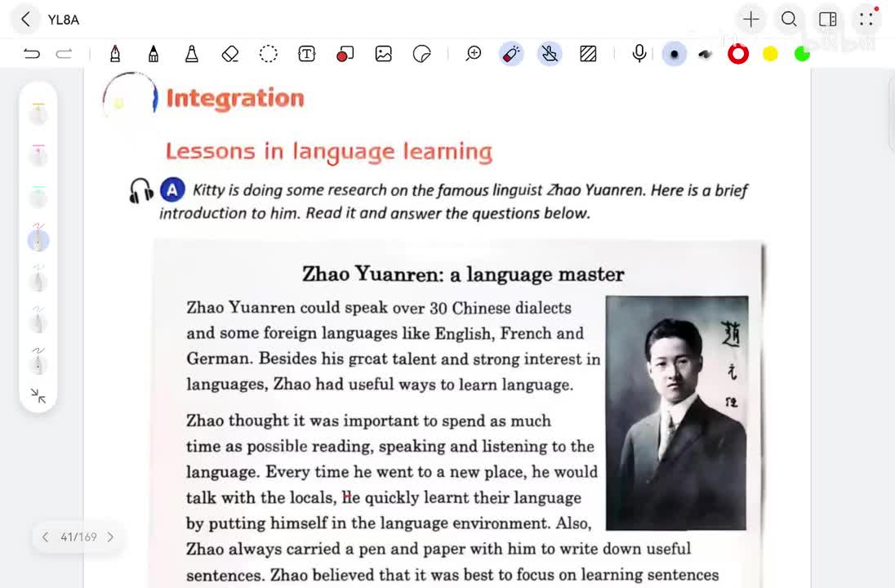Viewport: 895px width, 588px height.
Task: Collapse the pen presets sidebar
Action: 38,395
